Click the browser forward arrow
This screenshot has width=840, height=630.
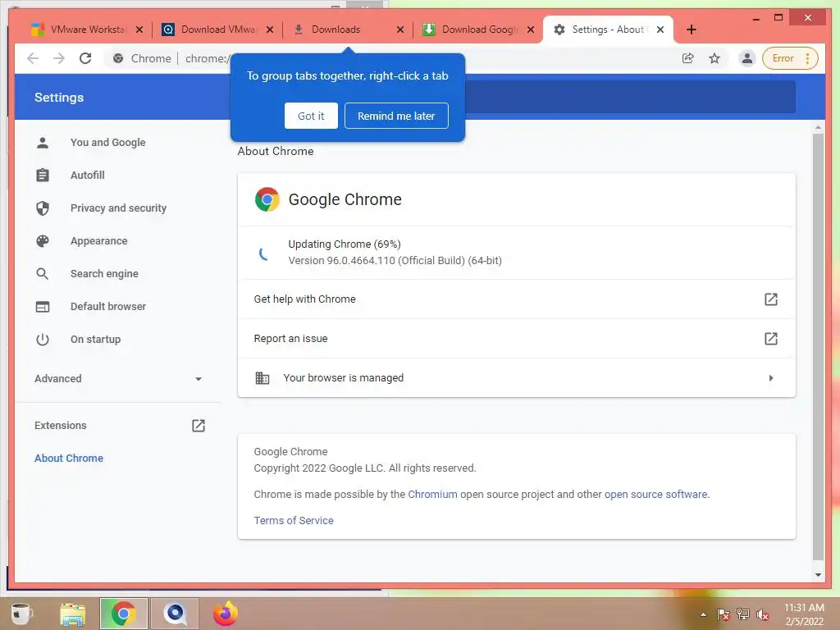[59, 58]
